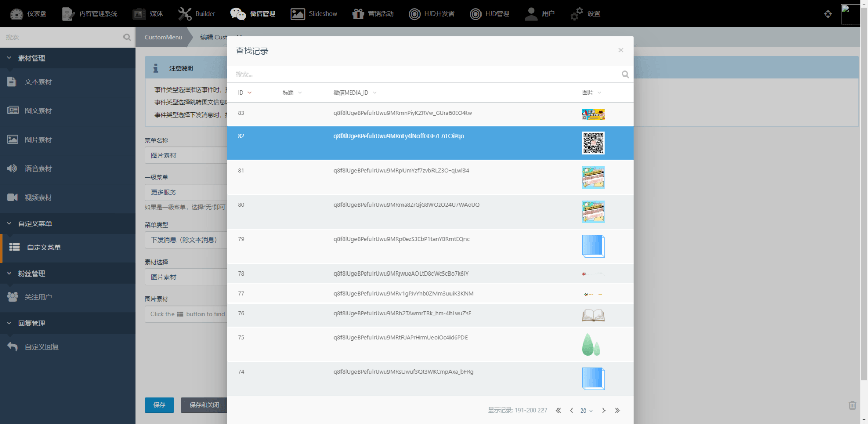
Task: Select 自定义菜单 list item in sidebar
Action: (68, 247)
